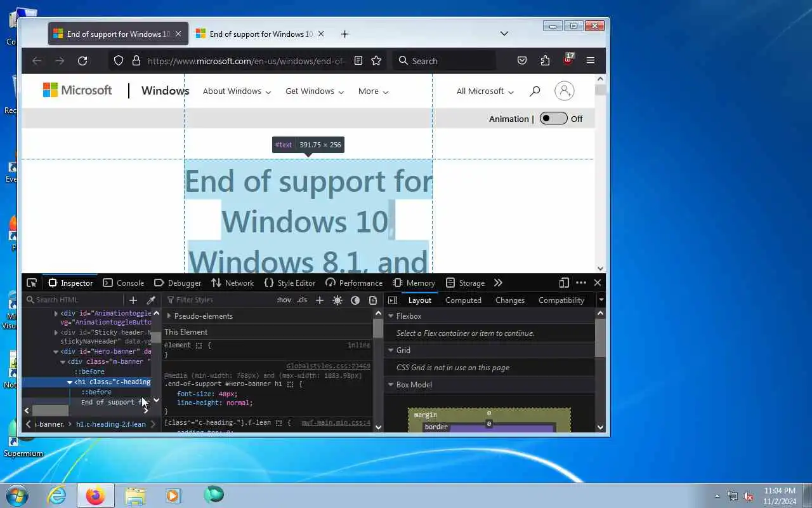Activate the element picker in DevTools
812x508 pixels.
[x=32, y=283]
